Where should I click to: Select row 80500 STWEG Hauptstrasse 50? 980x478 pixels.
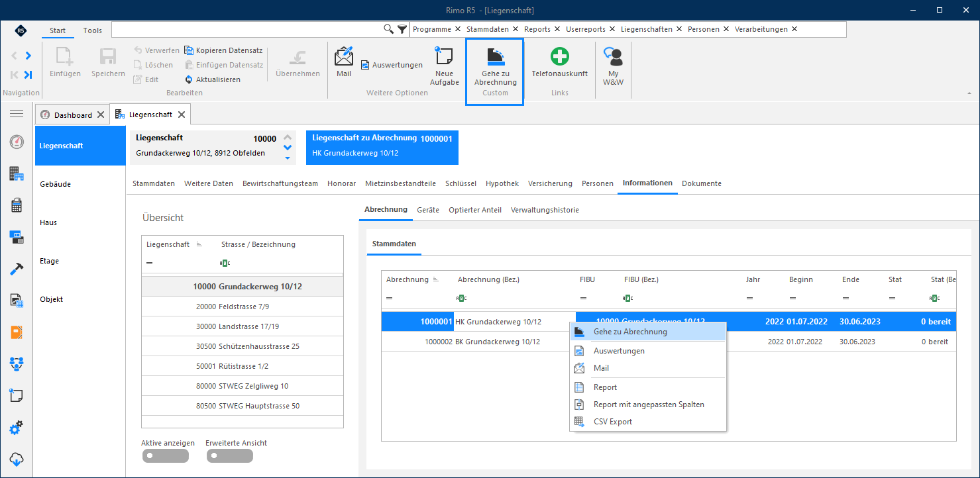pos(243,406)
